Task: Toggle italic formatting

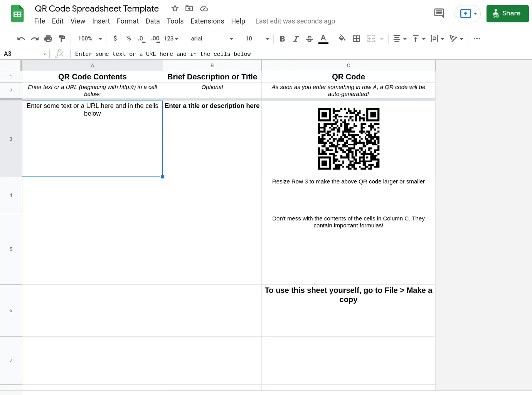Action: [x=296, y=39]
